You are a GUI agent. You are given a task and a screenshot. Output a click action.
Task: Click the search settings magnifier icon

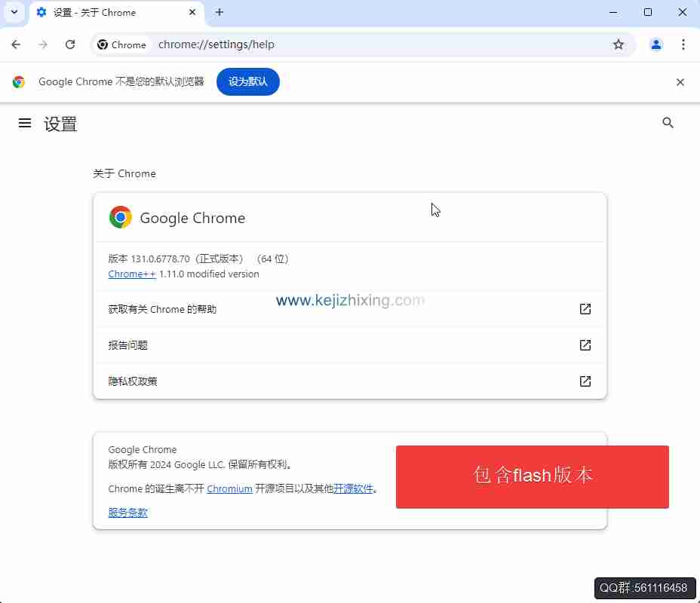tap(668, 123)
